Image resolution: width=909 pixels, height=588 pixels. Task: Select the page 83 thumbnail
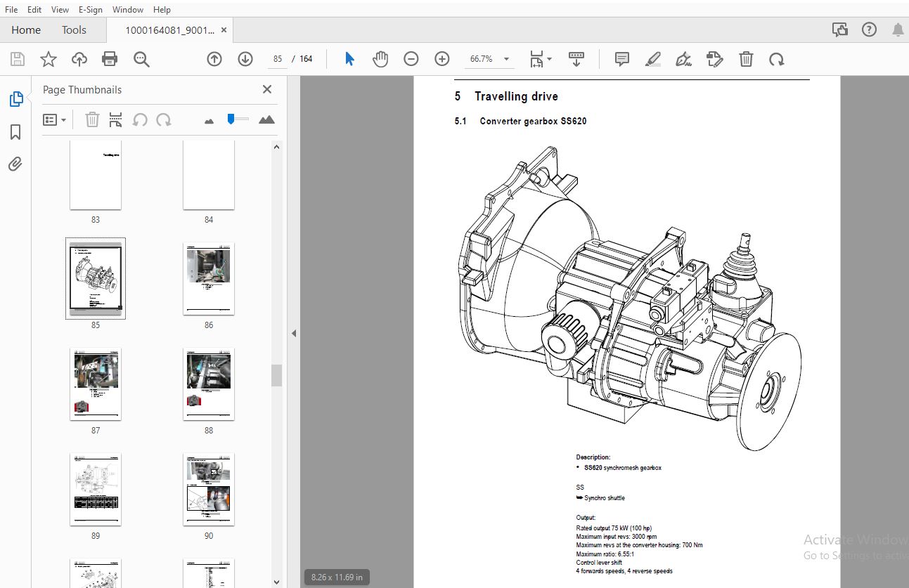(x=96, y=174)
